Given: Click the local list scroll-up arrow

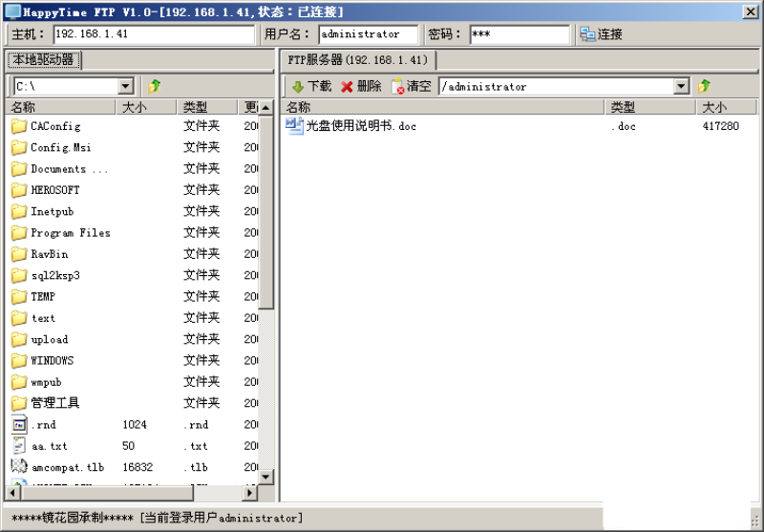Looking at the screenshot, I should coord(265,107).
